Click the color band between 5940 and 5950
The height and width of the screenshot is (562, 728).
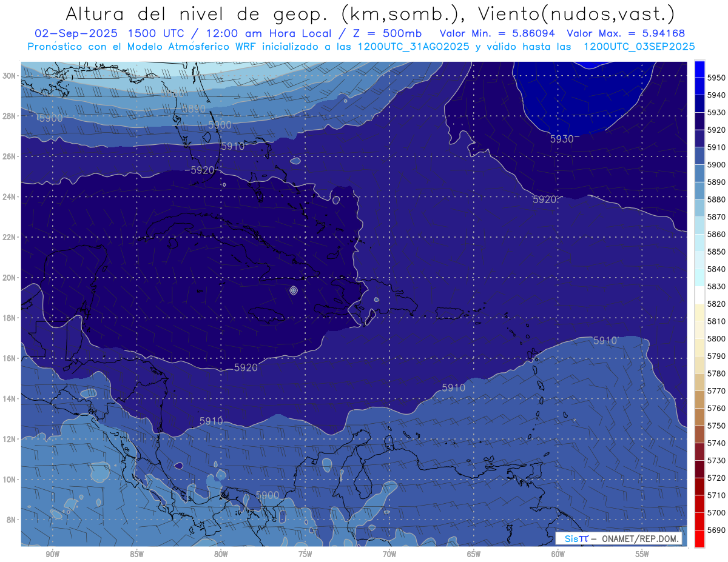699,86
